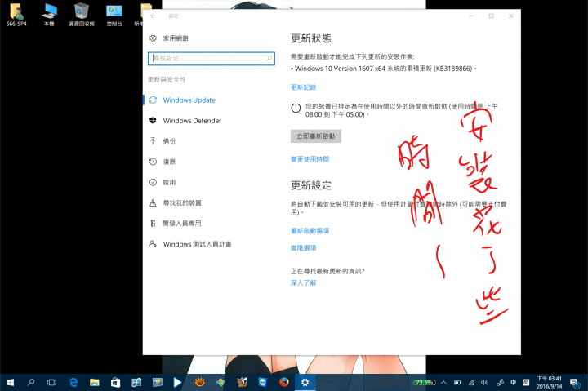588x391 pixels.
Task: Open Action Center notifications icon
Action: [575, 383]
